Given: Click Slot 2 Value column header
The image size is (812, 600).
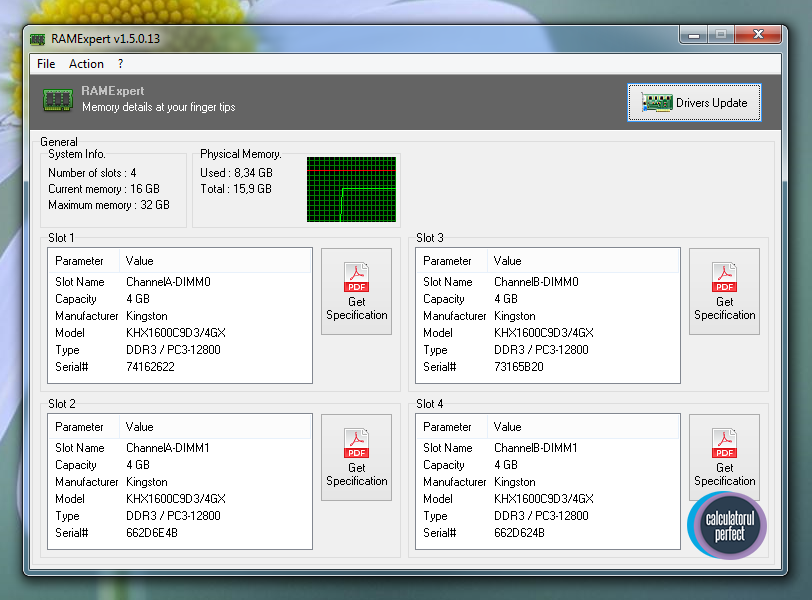Looking at the screenshot, I should [x=215, y=427].
